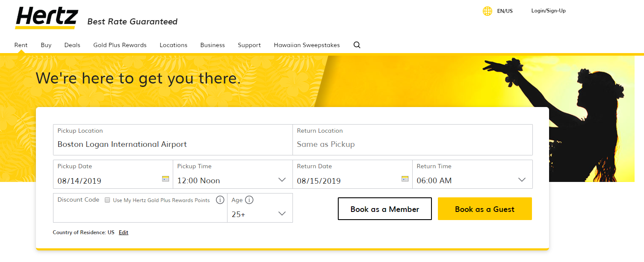Screen dimensions: 644x262
Task: Open the Deals menu
Action: [x=72, y=45]
